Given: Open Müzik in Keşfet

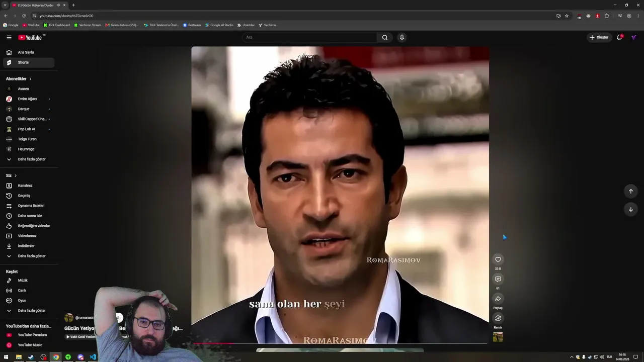Looking at the screenshot, I should pos(29,281).
